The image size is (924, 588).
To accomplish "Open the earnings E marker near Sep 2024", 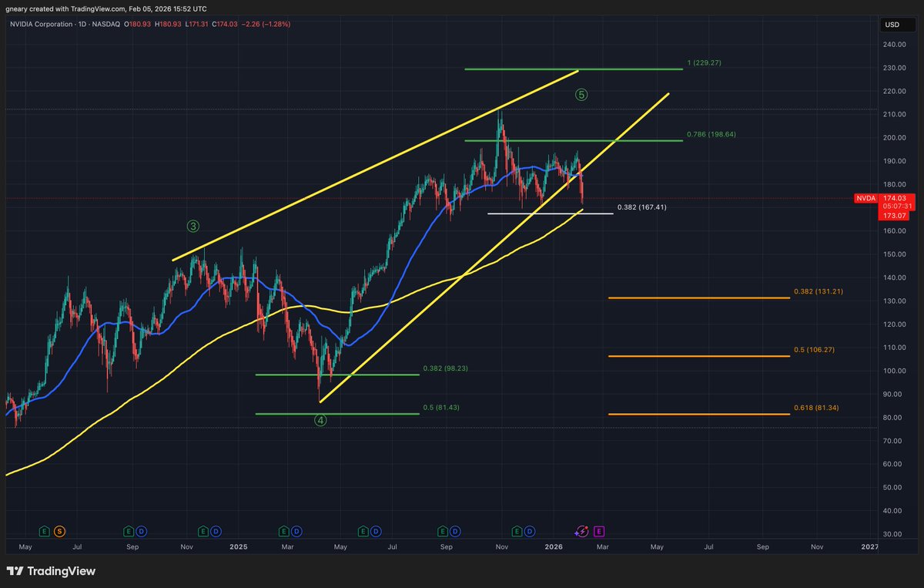I will [x=128, y=531].
